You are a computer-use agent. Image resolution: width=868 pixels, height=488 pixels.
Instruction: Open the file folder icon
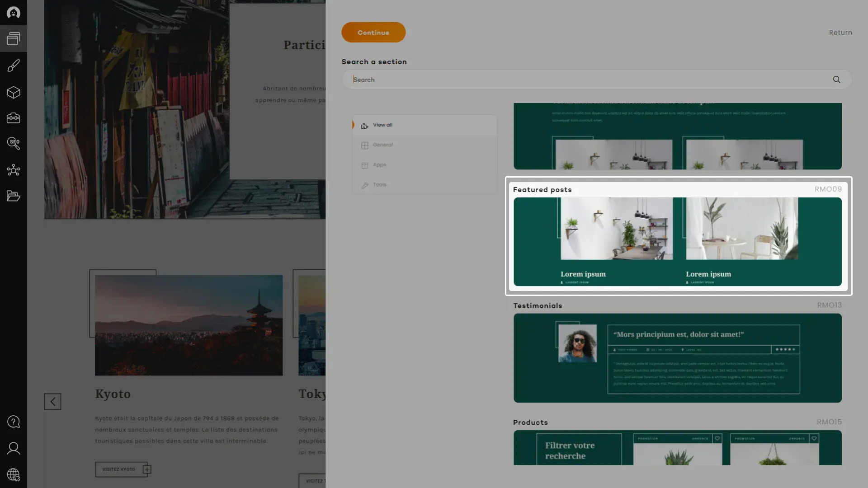point(14,196)
